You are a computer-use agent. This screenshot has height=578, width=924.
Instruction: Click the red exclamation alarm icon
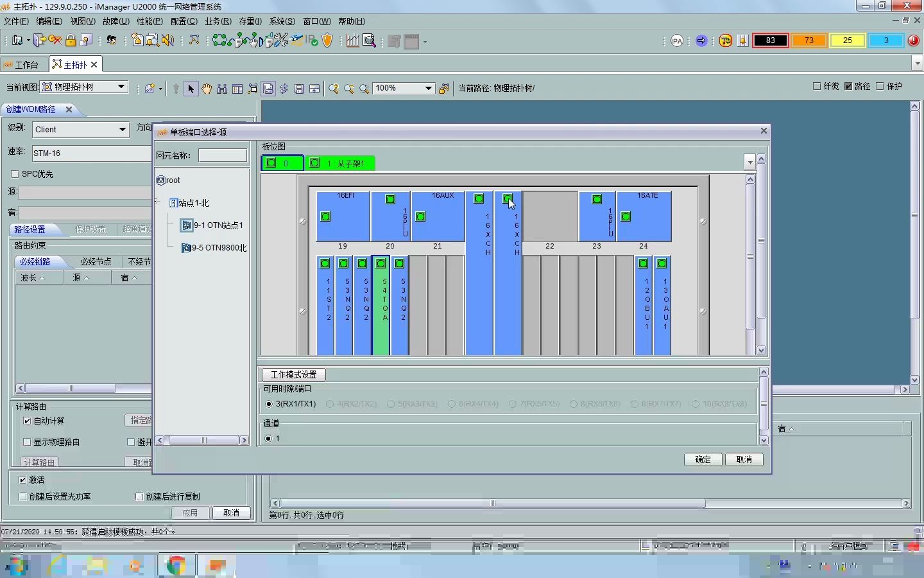point(913,40)
